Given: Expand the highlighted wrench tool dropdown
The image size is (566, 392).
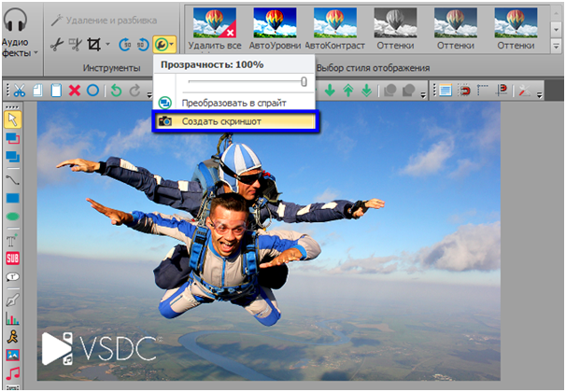Looking at the screenshot, I should (x=174, y=44).
